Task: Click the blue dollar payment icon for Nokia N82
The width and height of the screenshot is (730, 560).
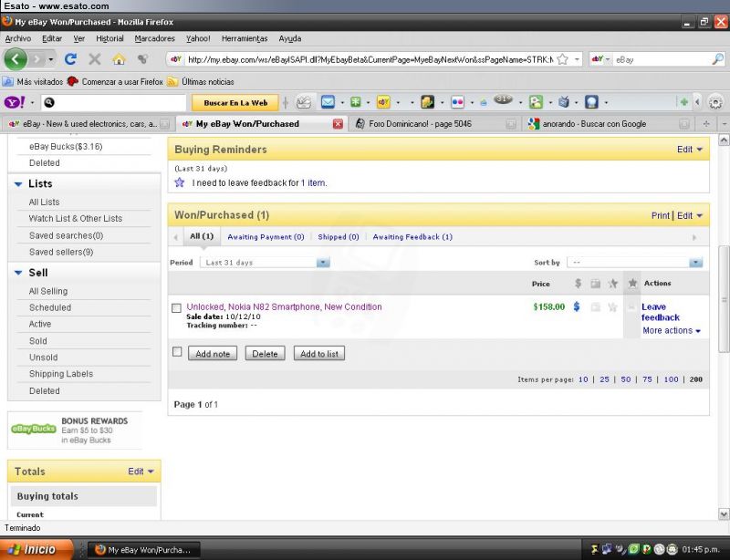Action: click(x=577, y=306)
